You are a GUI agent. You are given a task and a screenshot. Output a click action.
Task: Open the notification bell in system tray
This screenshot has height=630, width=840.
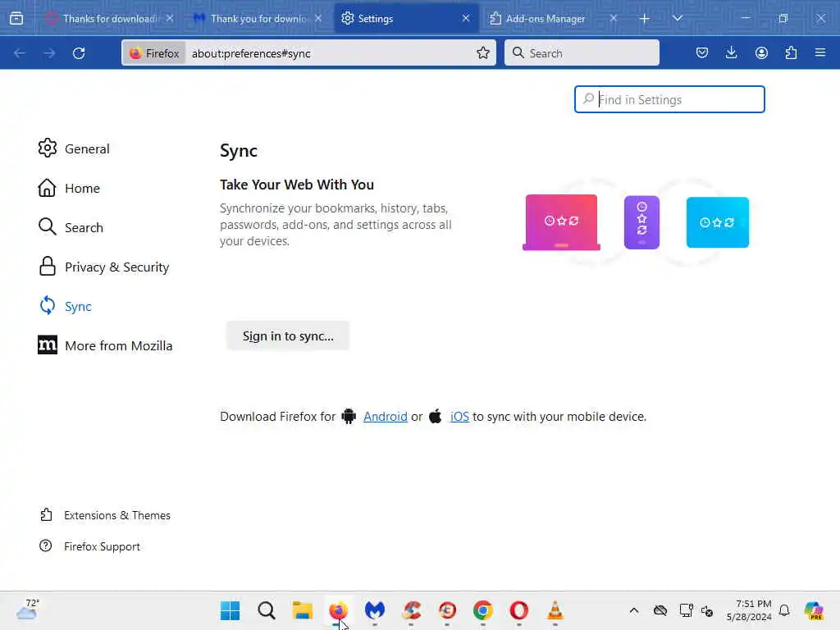pos(784,610)
